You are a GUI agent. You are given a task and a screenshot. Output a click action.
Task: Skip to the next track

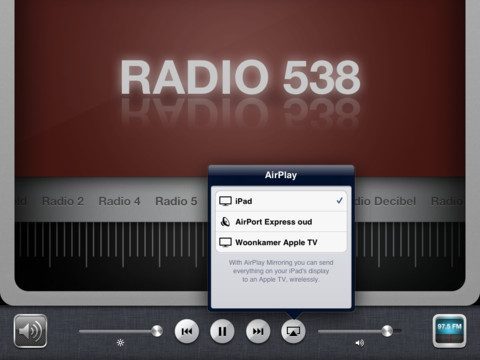(x=258, y=331)
